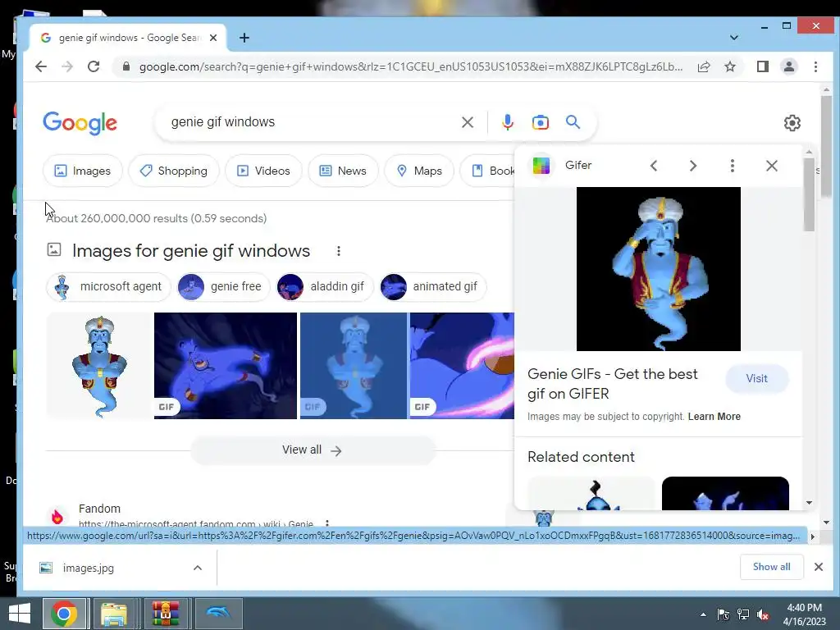The height and width of the screenshot is (630, 840).
Task: Click the Chrome taskbar icon
Action: tap(64, 614)
